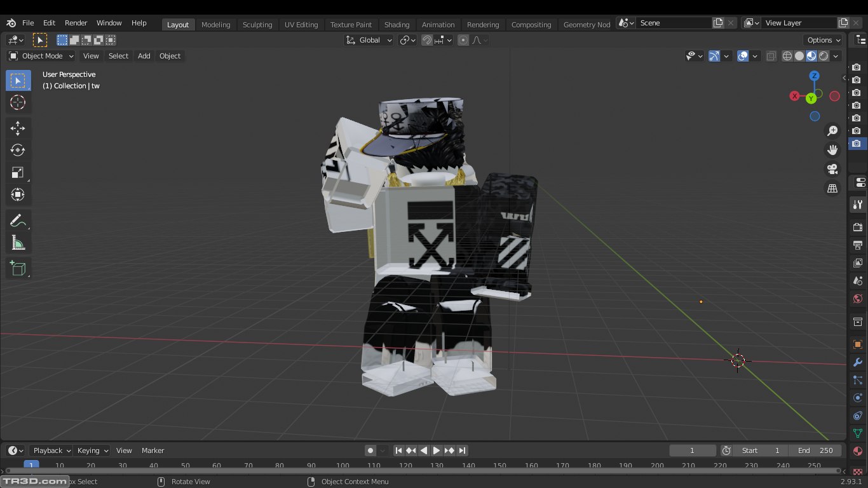
Task: Toggle proportional editing
Action: coord(463,40)
